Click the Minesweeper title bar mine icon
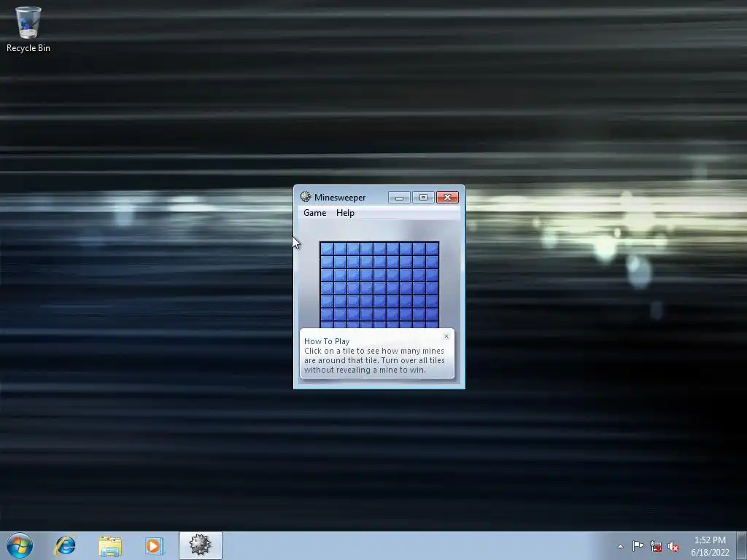The height and width of the screenshot is (560, 747). pos(306,197)
